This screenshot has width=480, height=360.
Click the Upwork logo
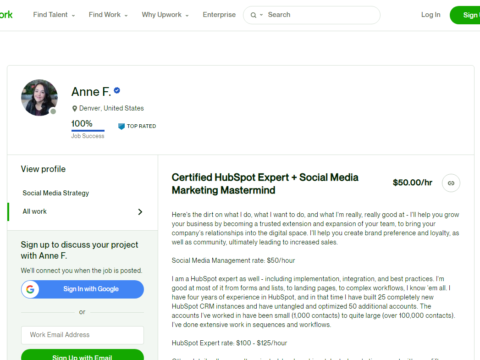tap(6, 15)
